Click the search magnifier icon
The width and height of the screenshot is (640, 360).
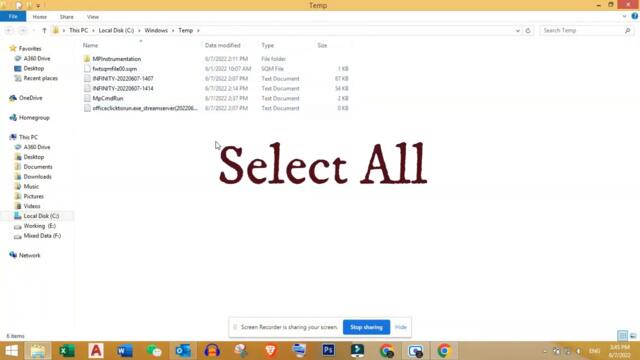pyautogui.click(x=628, y=31)
